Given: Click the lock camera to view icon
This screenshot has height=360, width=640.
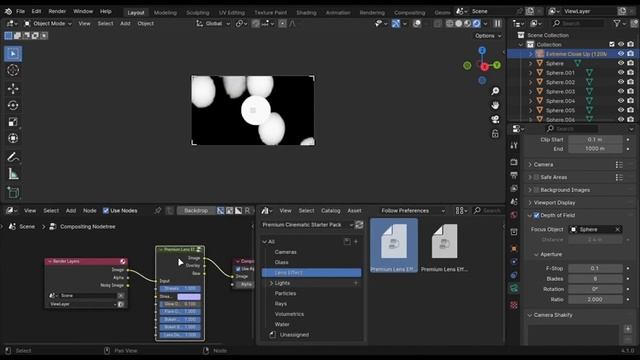Looking at the screenshot, I should (495, 133).
